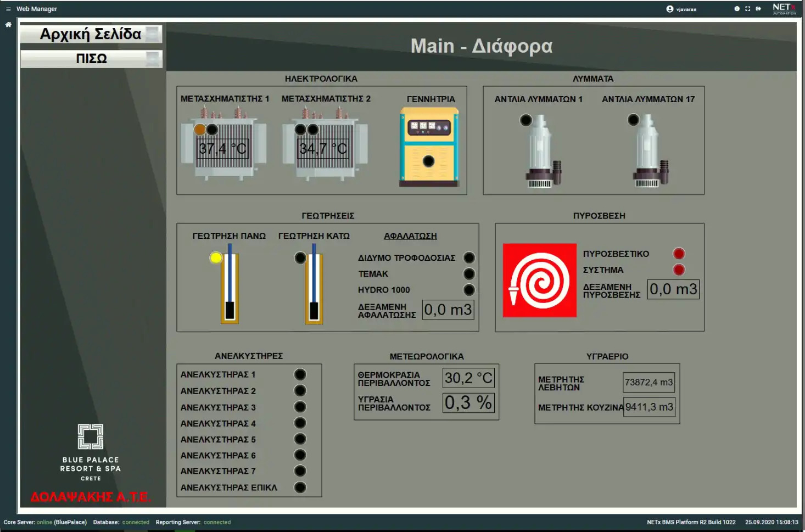Click the ΓΕΝΝΗΤΡΙΑ generator icon
This screenshot has width=805, height=532.
tap(429, 147)
